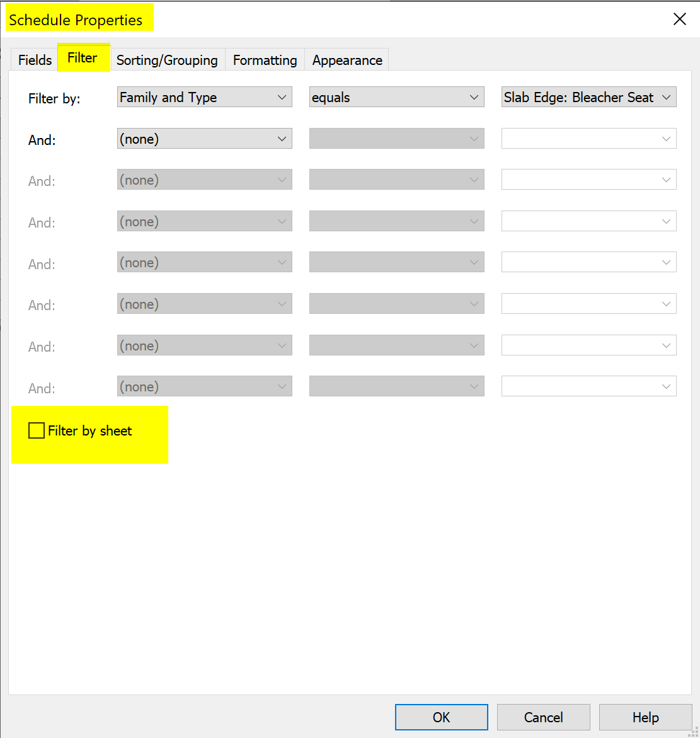This screenshot has height=738, width=700.
Task: Open the Slab Edge: Bleacher Seat value dropdown
Action: (588, 96)
